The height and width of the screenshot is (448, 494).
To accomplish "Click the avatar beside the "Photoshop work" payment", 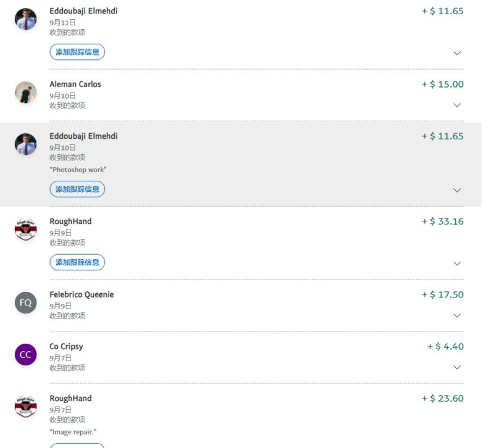I will 25,144.
